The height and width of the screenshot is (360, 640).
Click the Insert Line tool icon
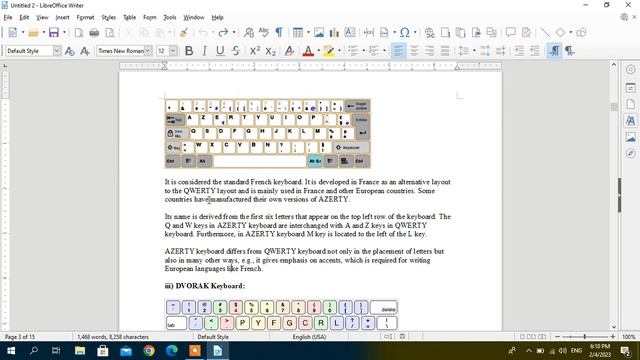[545, 32]
